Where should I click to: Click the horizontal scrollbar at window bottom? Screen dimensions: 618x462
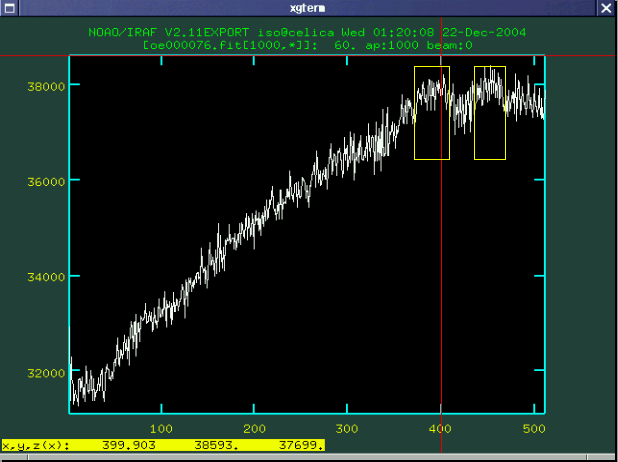pos(309,458)
